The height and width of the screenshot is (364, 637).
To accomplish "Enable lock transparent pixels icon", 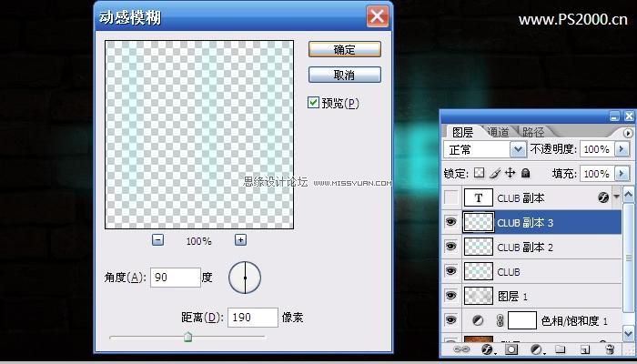I will (x=480, y=174).
